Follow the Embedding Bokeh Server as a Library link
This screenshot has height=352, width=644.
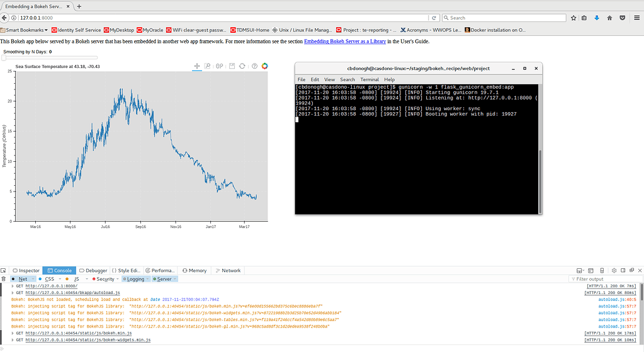345,42
